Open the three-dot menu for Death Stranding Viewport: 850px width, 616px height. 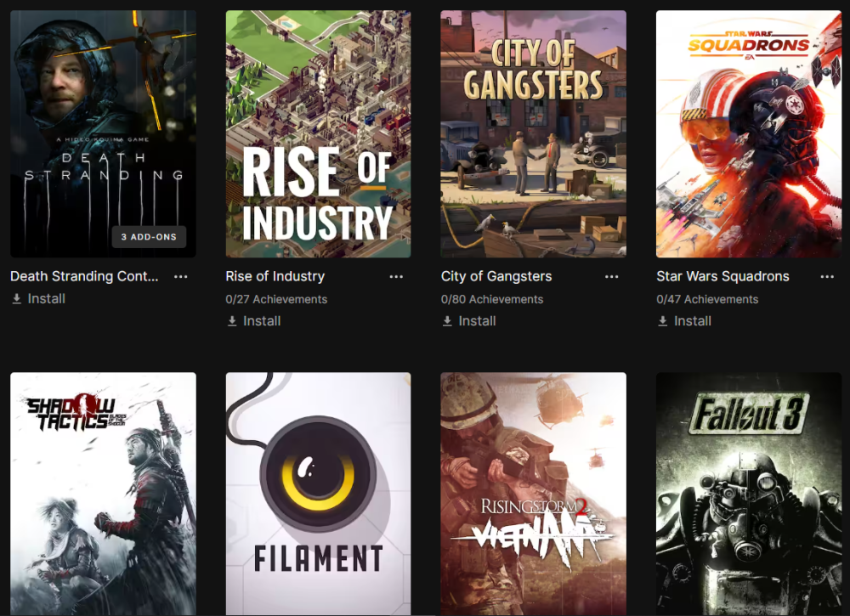[180, 276]
